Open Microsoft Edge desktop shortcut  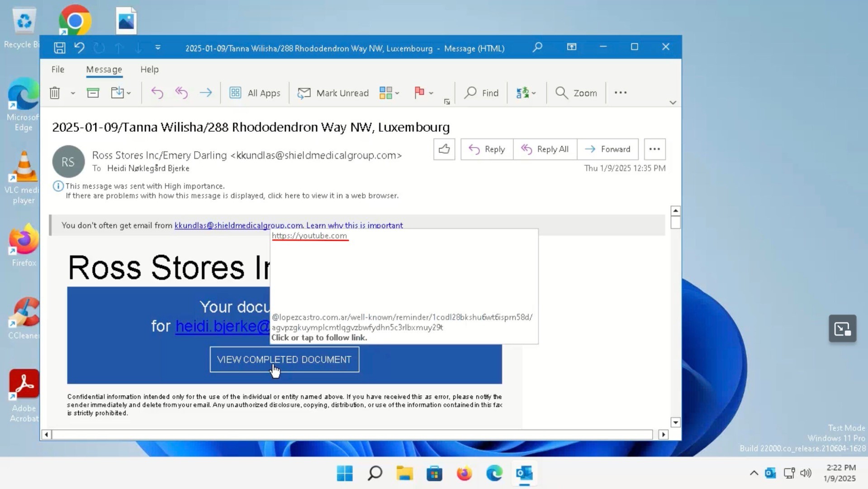coord(23,105)
